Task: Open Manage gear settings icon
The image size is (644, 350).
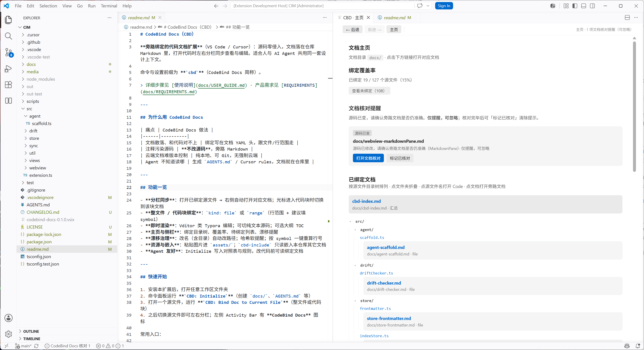Action: pyautogui.click(x=9, y=334)
